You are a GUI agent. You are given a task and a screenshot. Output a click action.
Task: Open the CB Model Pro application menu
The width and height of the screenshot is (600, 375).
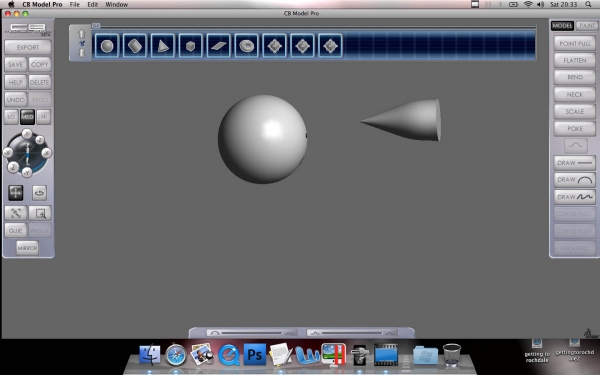click(x=42, y=4)
